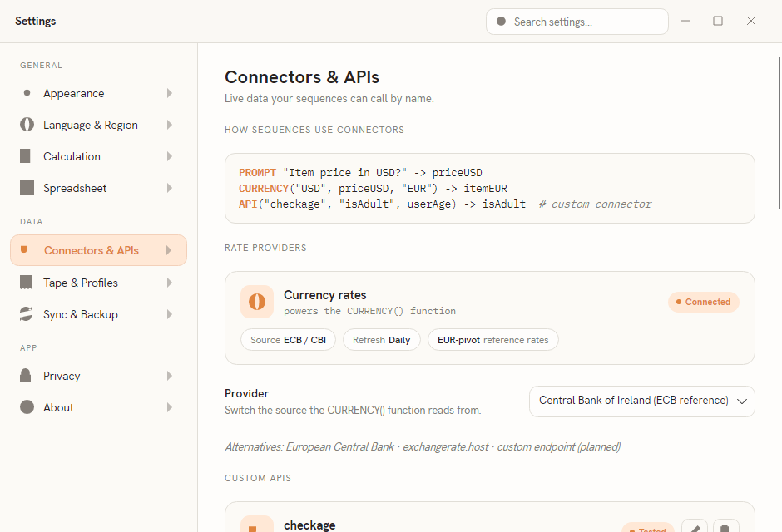
Task: Click the edit pencil icon for checkage
Action: 695,527
